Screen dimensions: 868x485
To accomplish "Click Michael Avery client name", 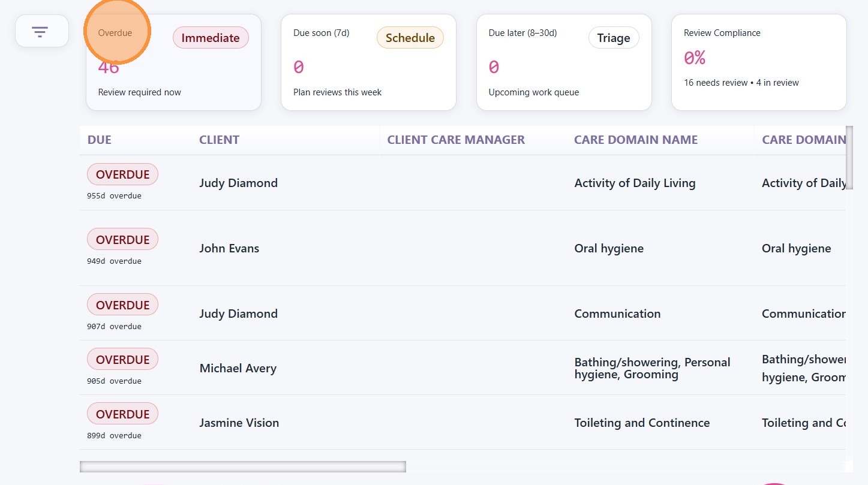I will 238,368.
